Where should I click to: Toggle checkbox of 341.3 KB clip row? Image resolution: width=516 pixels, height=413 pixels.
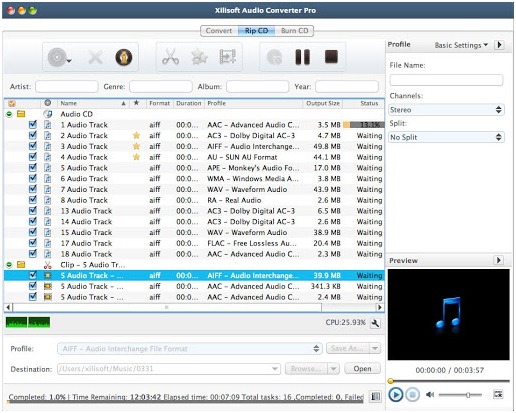click(33, 286)
